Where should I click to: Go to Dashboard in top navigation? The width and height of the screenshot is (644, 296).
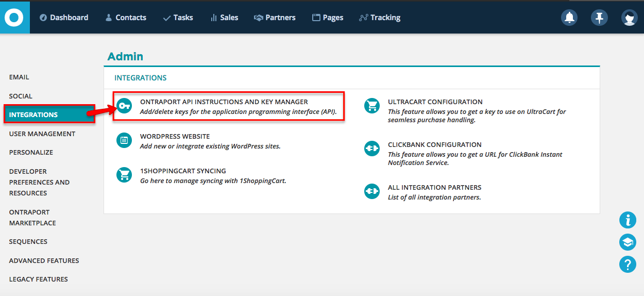click(64, 18)
